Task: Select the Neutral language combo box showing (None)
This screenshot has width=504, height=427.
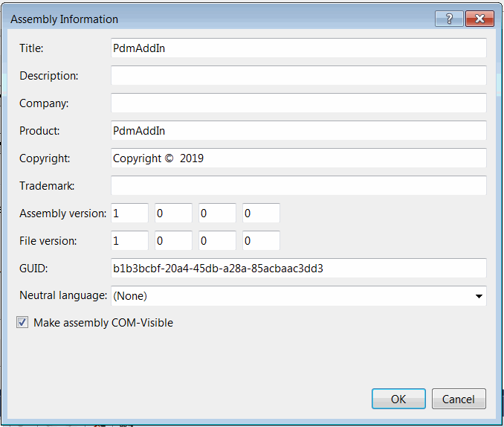Action: pyautogui.click(x=299, y=296)
